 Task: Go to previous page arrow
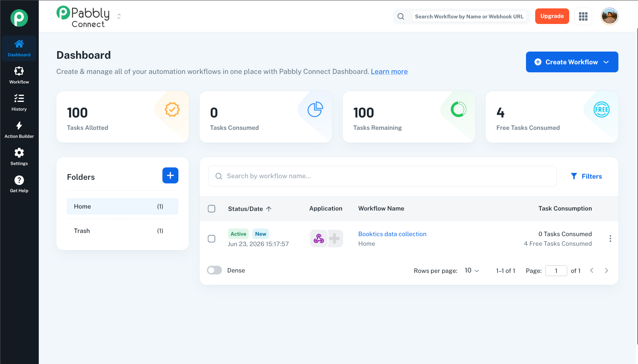coord(592,271)
